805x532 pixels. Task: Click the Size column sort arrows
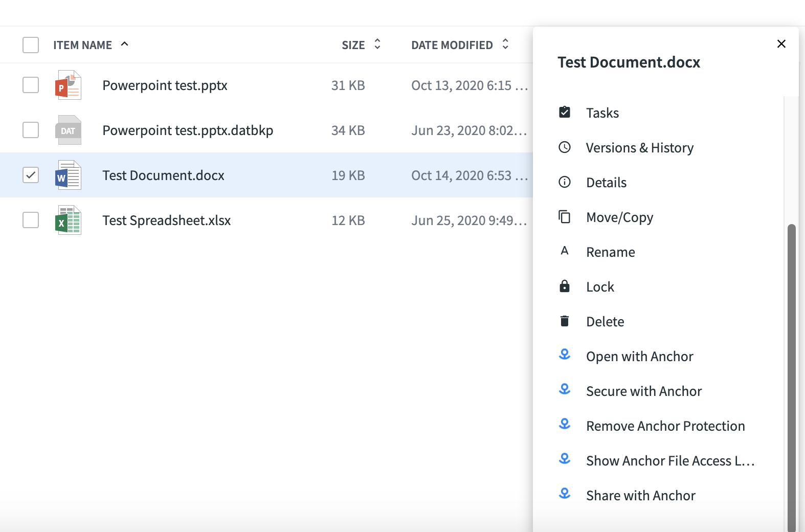click(377, 44)
